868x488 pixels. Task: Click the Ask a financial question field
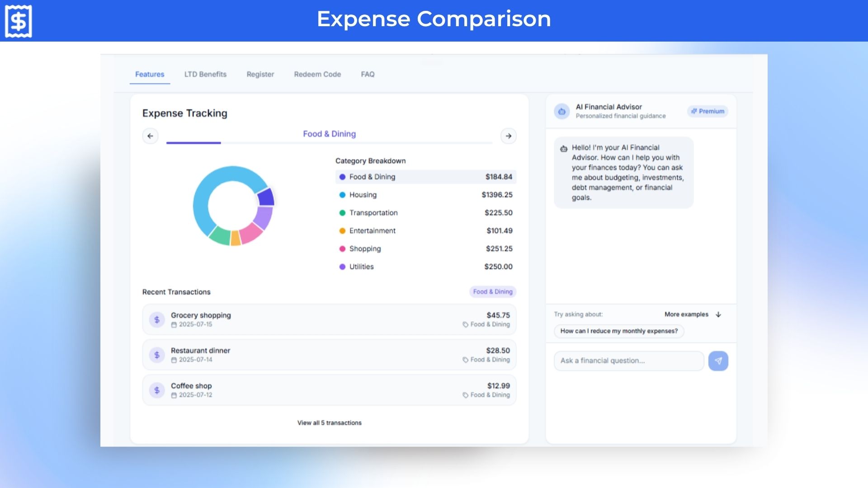click(628, 361)
